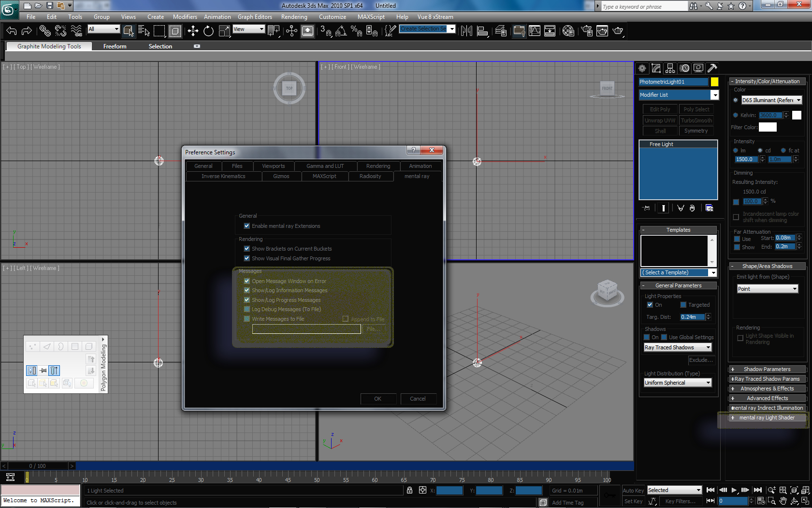The height and width of the screenshot is (508, 812).
Task: Open the MAXScript tab in Preference Settings
Action: tap(324, 176)
